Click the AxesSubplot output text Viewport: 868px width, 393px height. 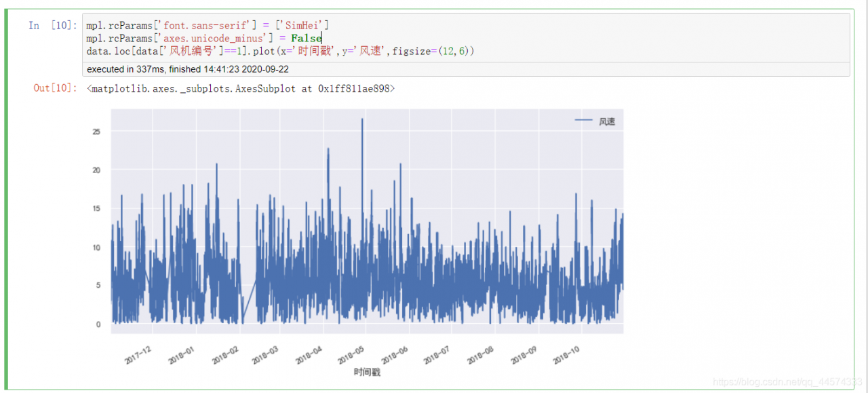point(241,88)
